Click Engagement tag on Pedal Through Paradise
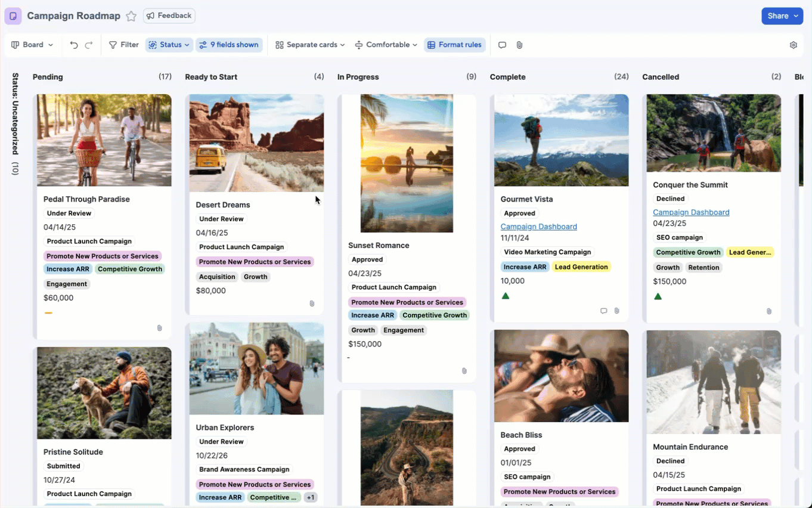The height and width of the screenshot is (508, 812). [67, 284]
